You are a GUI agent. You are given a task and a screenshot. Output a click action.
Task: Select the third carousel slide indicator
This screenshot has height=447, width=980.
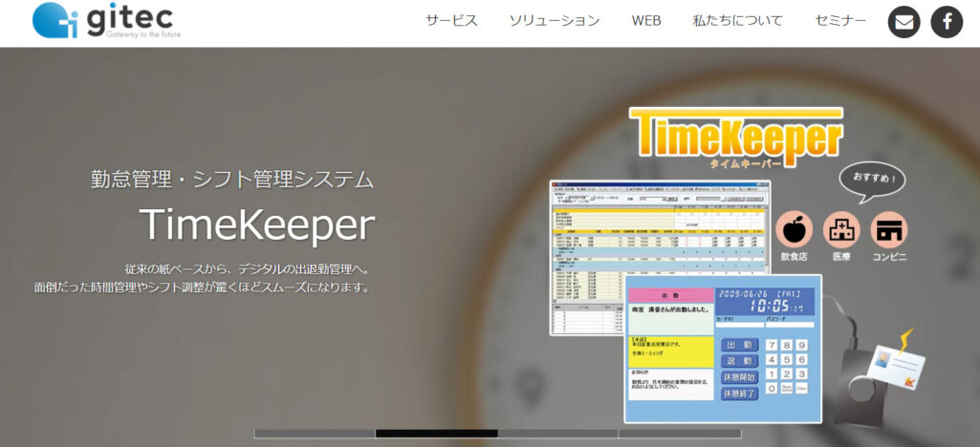pyautogui.click(x=558, y=434)
